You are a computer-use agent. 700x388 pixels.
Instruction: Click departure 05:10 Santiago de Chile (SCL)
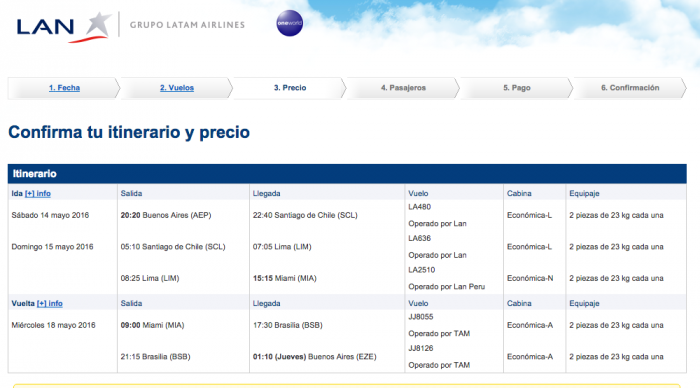coord(173,247)
